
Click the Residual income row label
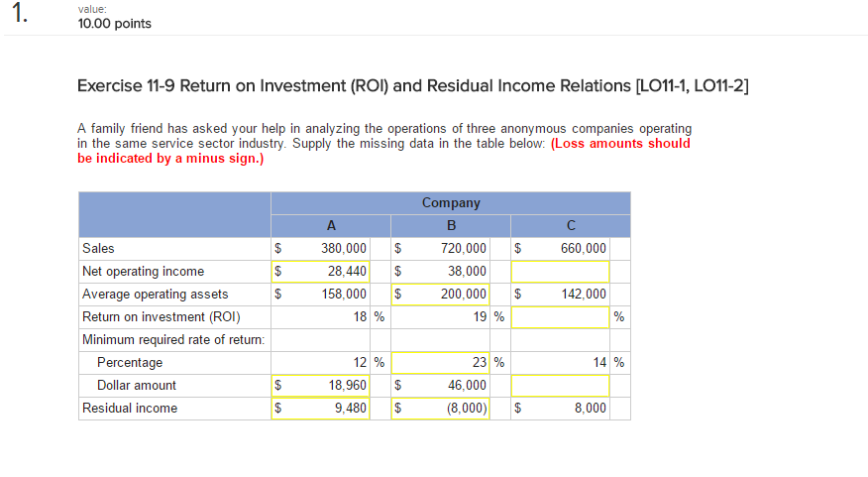click(x=130, y=409)
